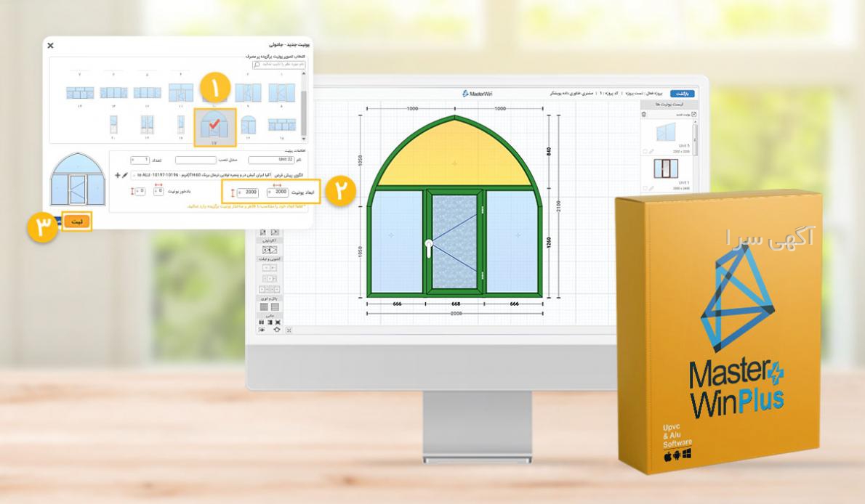Select template thumbnail numbered 11
865x504 pixels.
(181, 92)
